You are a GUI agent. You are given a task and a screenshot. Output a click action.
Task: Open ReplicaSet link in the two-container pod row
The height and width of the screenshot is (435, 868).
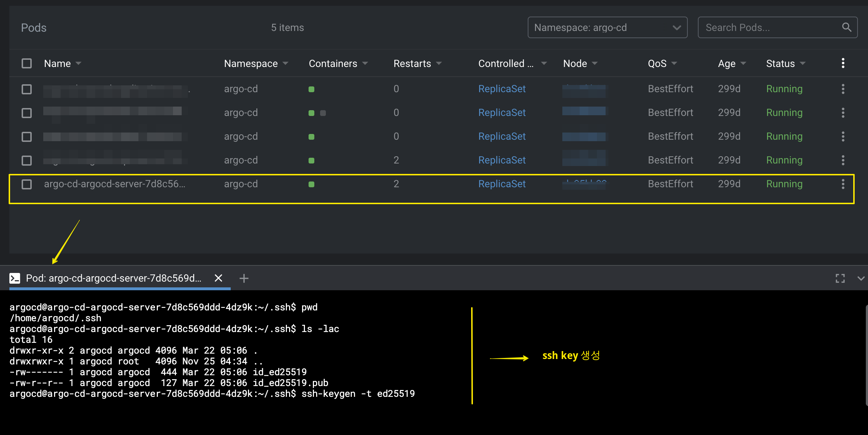[x=502, y=113]
